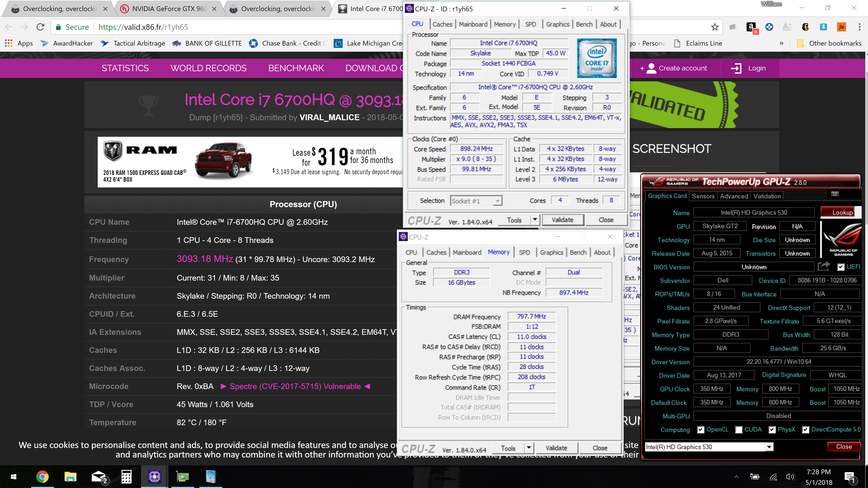Open the Tactical Arbitrage bookmark
This screenshot has height=488, width=868.
[133, 43]
